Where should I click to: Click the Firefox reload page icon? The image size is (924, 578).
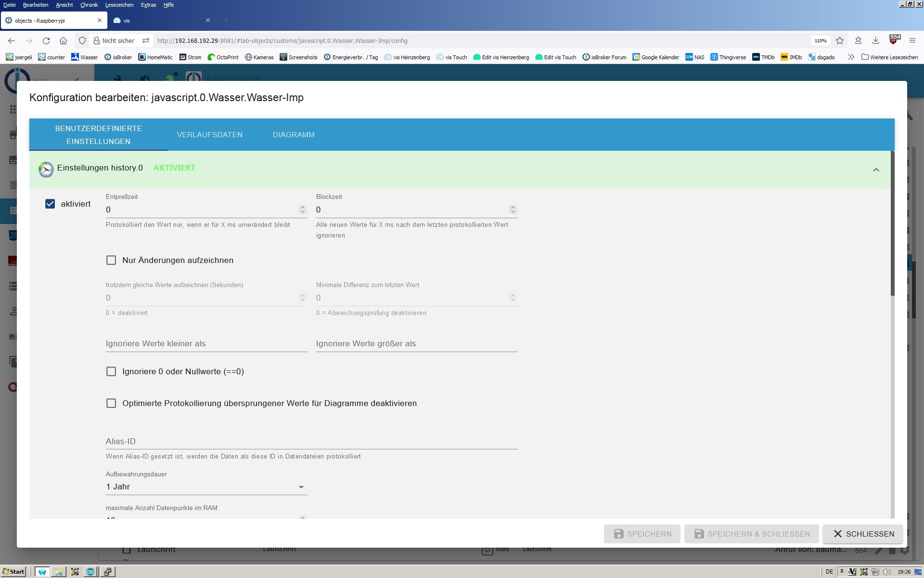coord(46,41)
